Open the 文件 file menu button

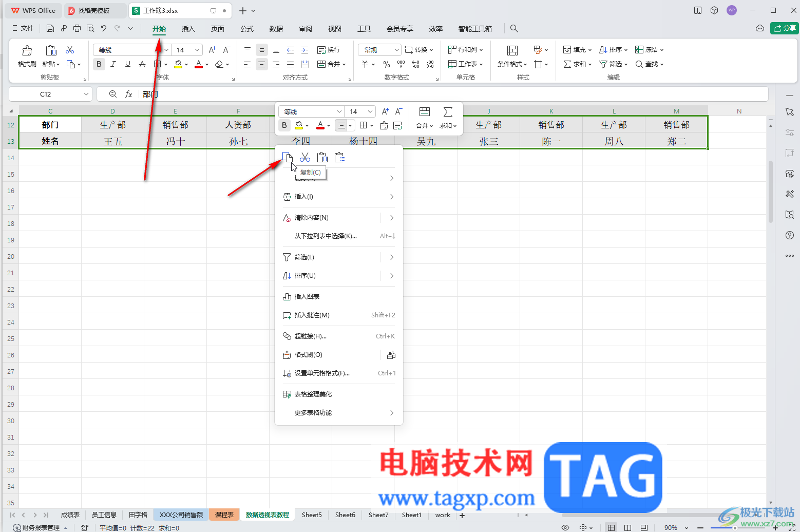point(23,28)
